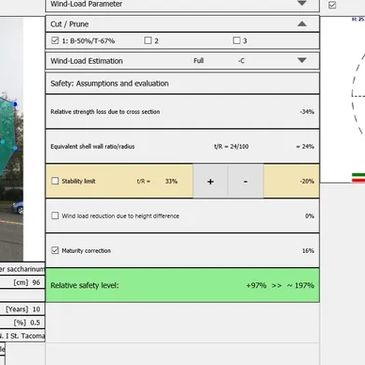
Task: Edit the [Years] 10 field
Action: pos(23,309)
